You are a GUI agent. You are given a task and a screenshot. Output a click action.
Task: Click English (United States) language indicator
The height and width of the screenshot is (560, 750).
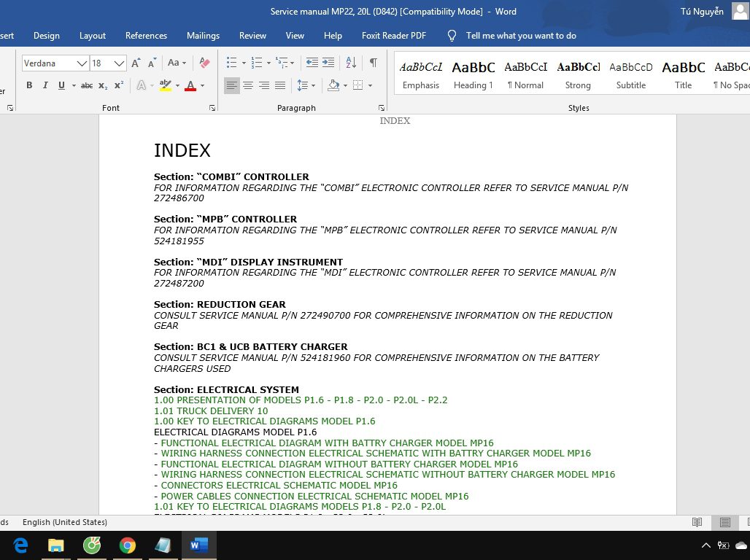(x=65, y=522)
